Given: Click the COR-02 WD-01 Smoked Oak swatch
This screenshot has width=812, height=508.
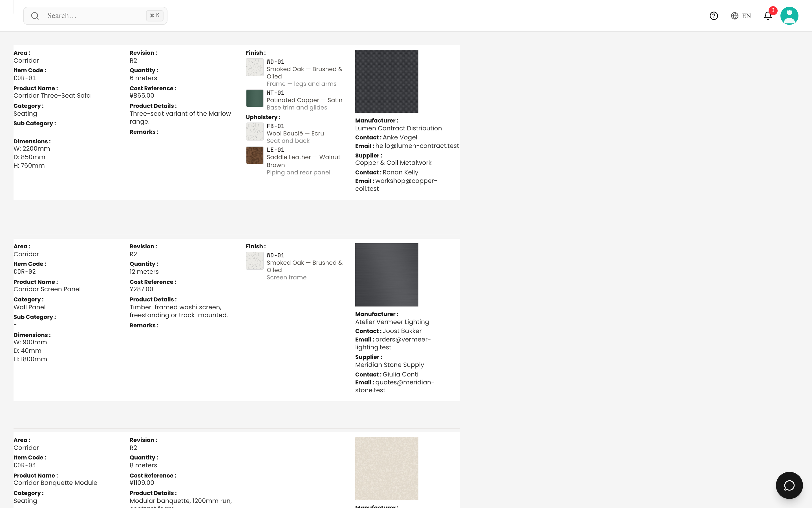Looking at the screenshot, I should click(x=255, y=261).
